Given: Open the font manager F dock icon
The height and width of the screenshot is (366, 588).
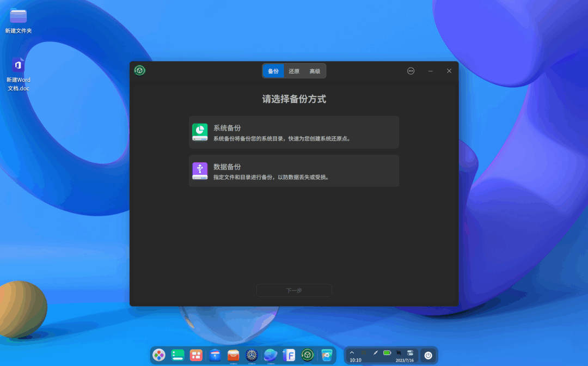Looking at the screenshot, I should click(x=289, y=355).
